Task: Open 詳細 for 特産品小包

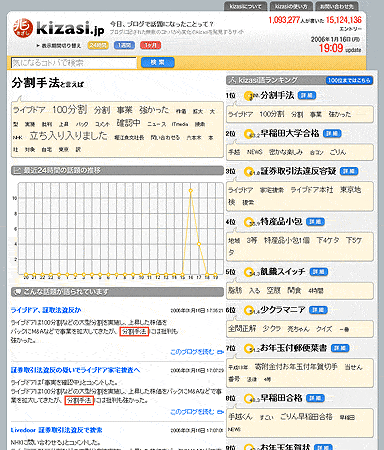Action: (315, 222)
